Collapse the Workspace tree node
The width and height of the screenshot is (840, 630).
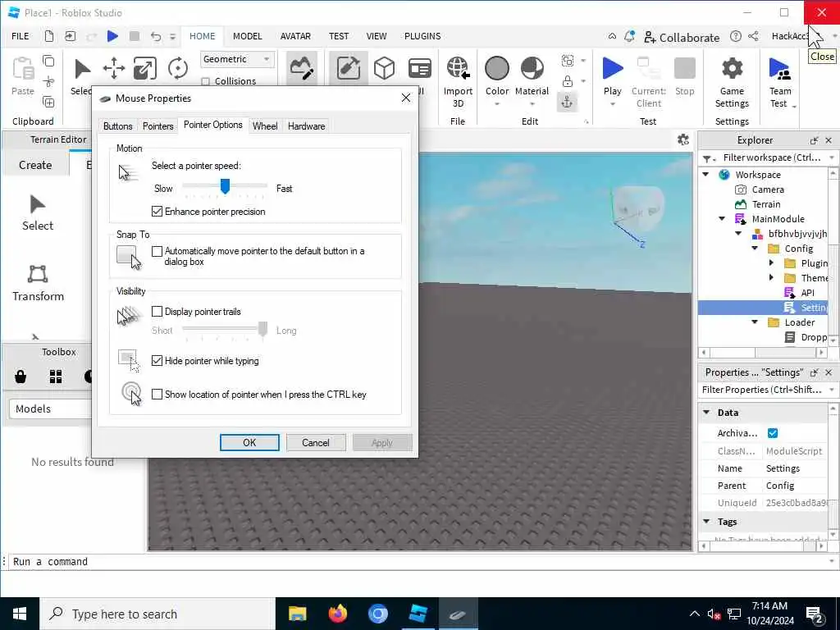click(706, 175)
